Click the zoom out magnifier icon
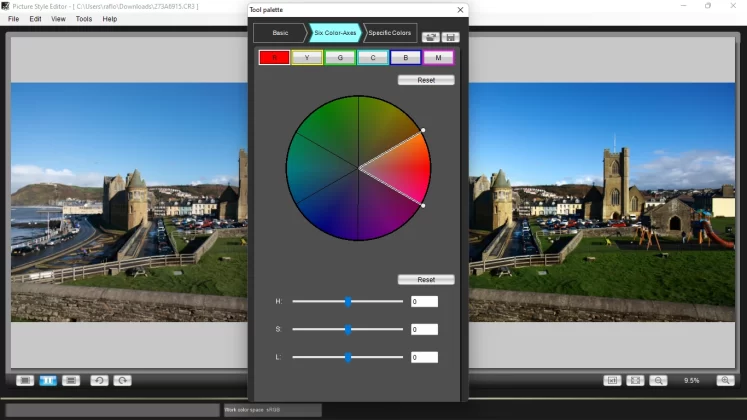 tap(658, 380)
